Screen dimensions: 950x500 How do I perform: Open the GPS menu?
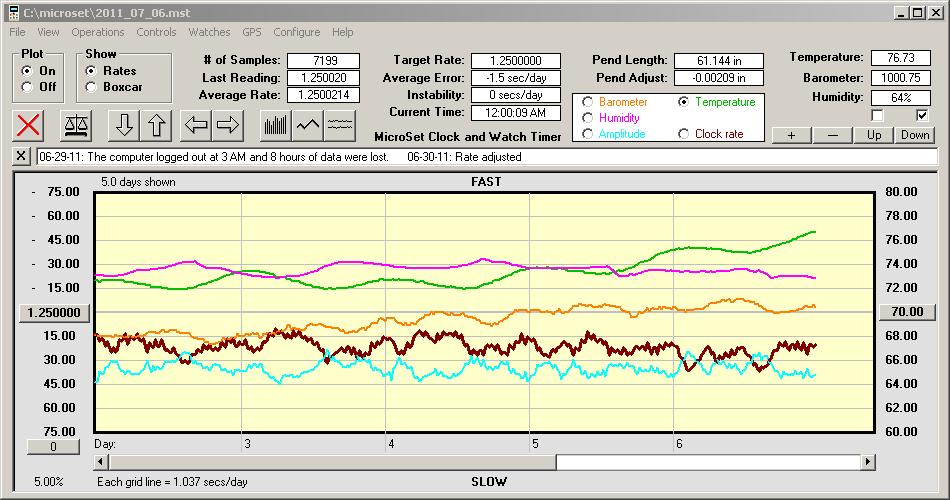[x=251, y=32]
